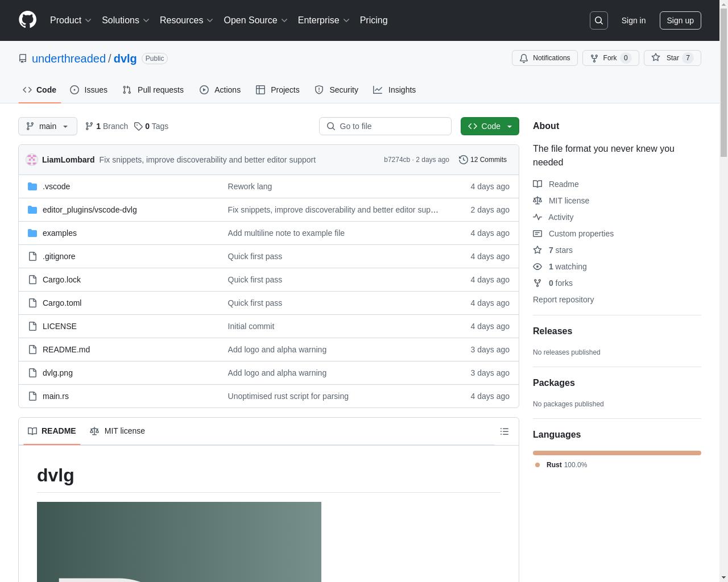Click the editor_plugins folder icon
This screenshot has width=728, height=582.
pyautogui.click(x=32, y=210)
